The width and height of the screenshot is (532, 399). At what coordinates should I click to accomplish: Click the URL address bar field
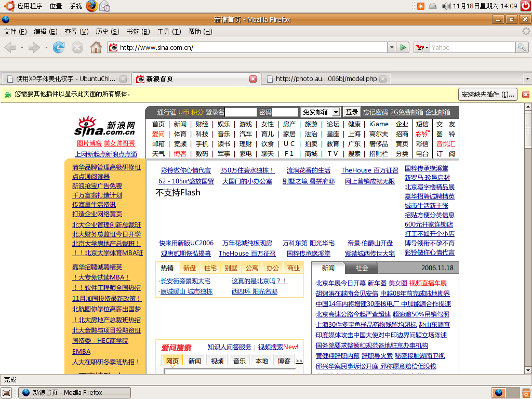pyautogui.click(x=253, y=47)
